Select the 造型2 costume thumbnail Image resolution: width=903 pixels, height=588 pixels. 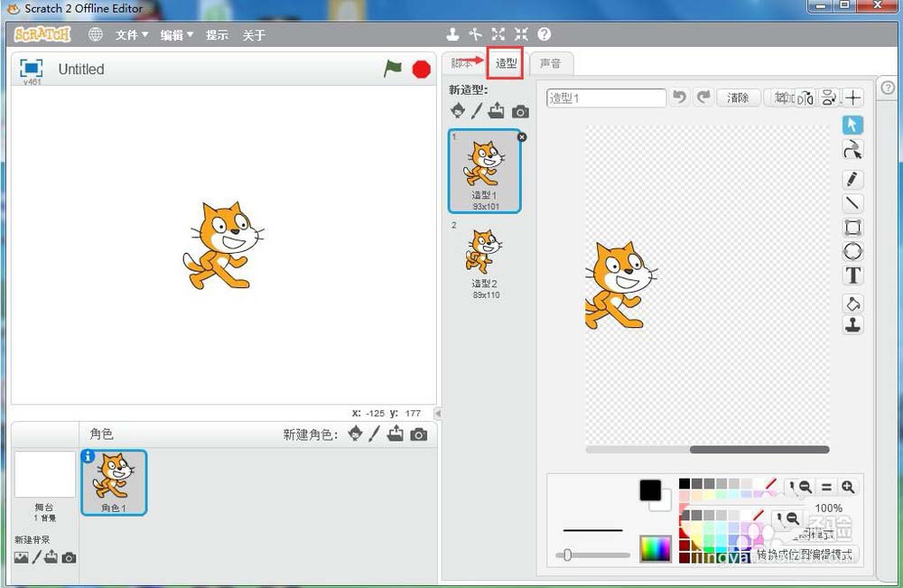pyautogui.click(x=485, y=259)
